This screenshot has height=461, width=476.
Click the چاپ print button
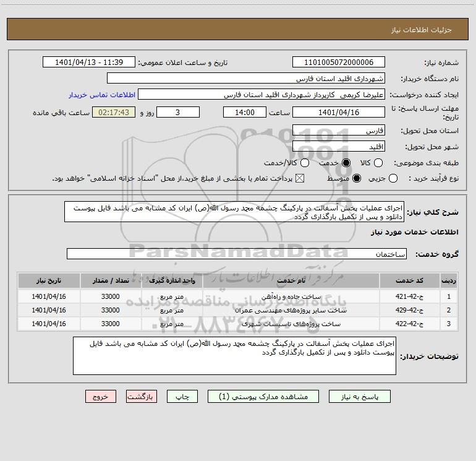[x=182, y=397]
